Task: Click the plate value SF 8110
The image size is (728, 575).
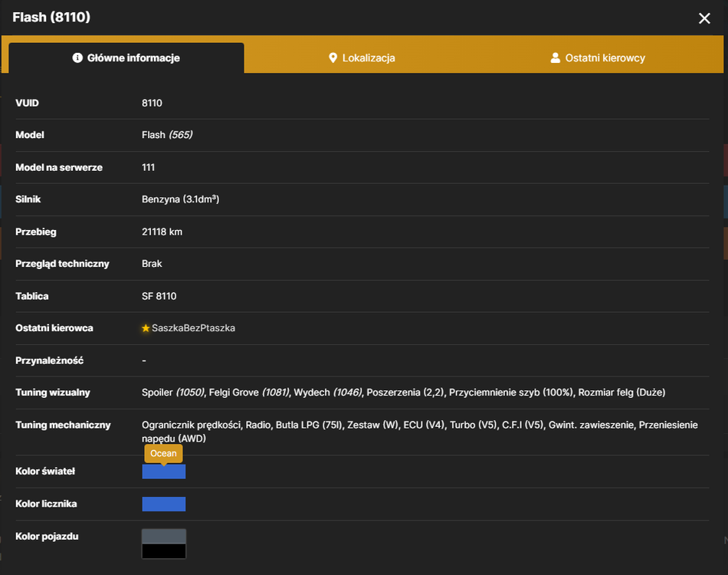Action: (159, 297)
